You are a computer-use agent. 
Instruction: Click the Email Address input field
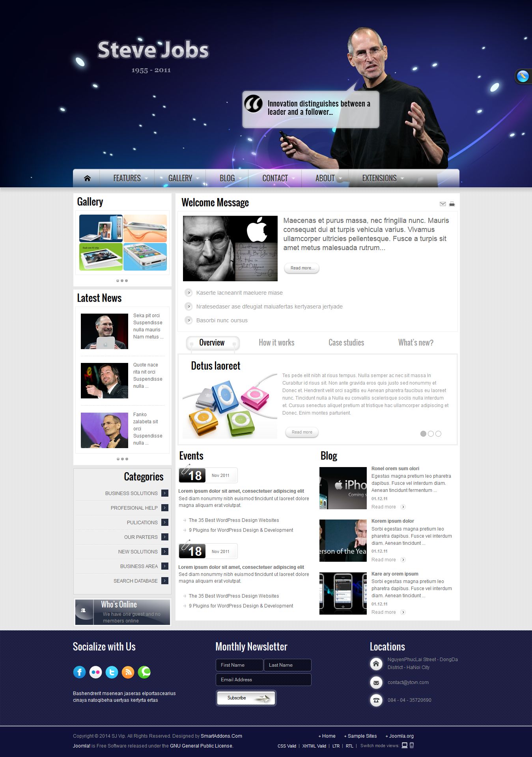click(x=263, y=679)
